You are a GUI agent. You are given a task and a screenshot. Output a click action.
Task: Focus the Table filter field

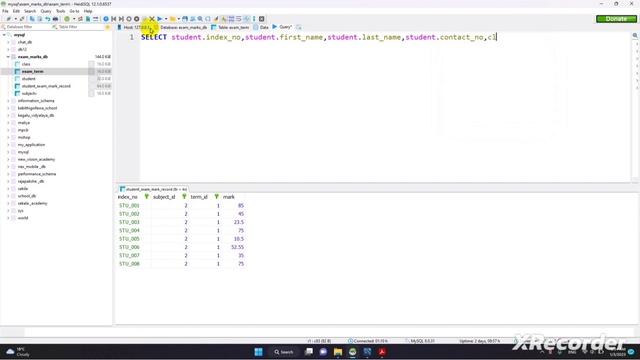78,27
